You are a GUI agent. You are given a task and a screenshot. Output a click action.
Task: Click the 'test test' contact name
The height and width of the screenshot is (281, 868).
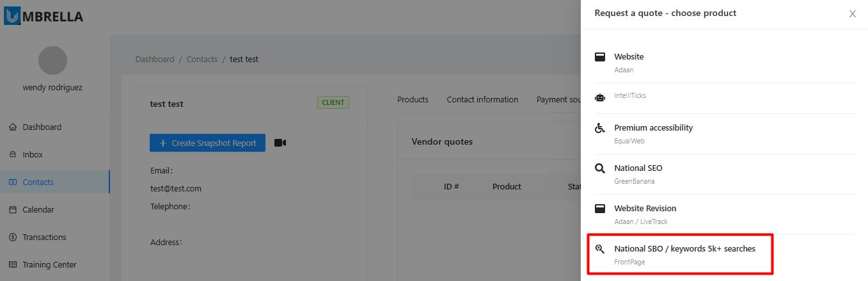(x=167, y=104)
